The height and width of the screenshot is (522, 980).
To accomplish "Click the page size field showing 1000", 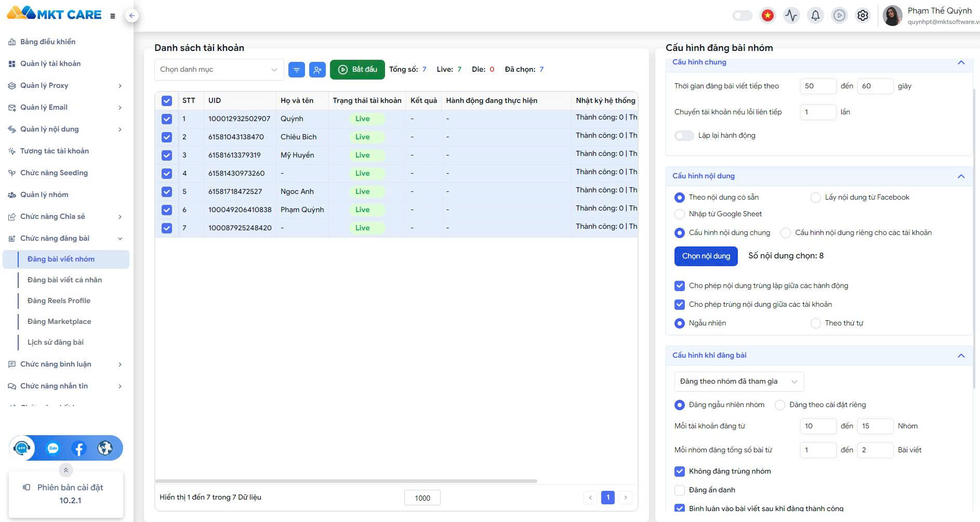I will pos(422,498).
